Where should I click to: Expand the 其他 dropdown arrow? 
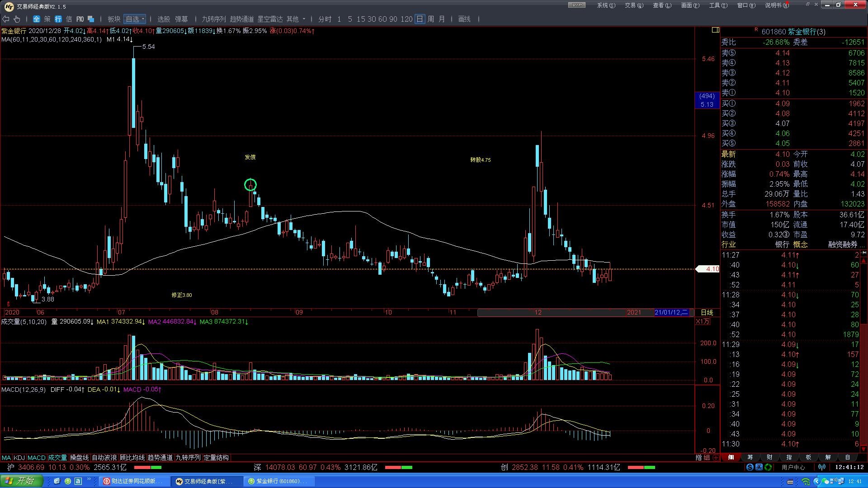(x=304, y=19)
